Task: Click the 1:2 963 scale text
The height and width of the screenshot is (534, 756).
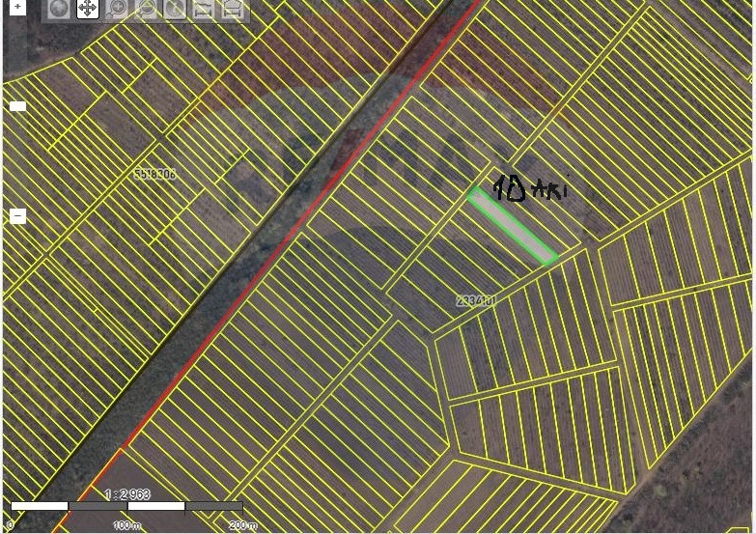Action: [126, 493]
